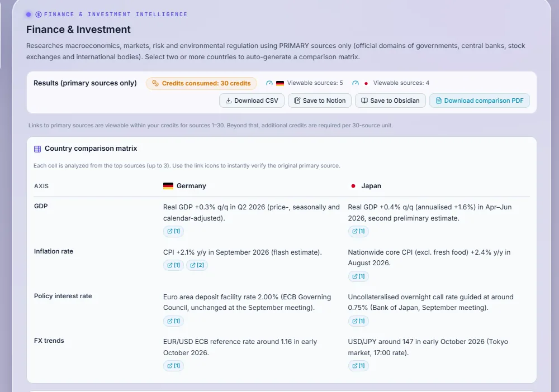Viewport: 559px width, 392px height.
Task: Click the FX trends row label
Action: click(49, 341)
